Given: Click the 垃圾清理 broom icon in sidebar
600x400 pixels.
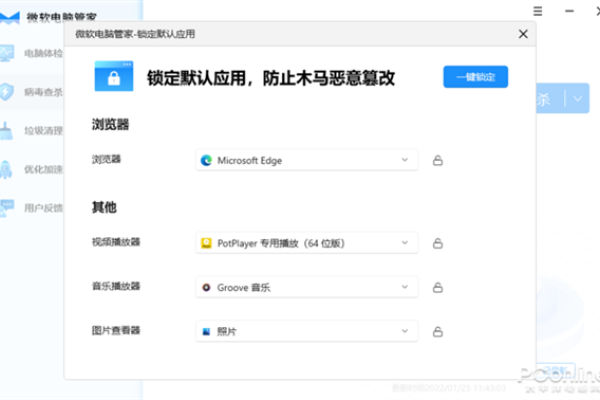Looking at the screenshot, I should pos(6,131).
